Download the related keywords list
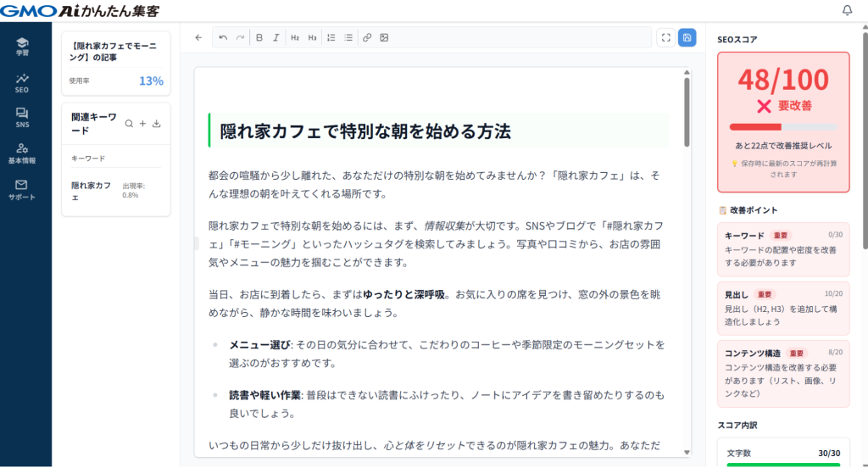The height and width of the screenshot is (468, 868). (157, 124)
